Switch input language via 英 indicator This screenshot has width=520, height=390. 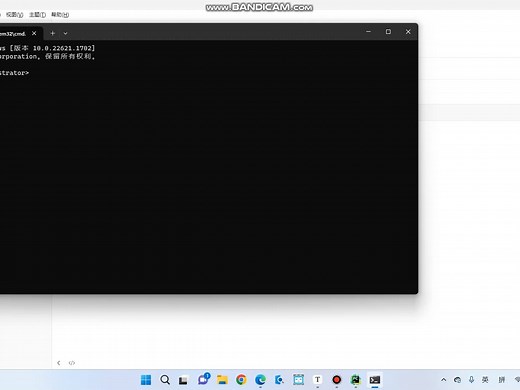[x=485, y=380]
